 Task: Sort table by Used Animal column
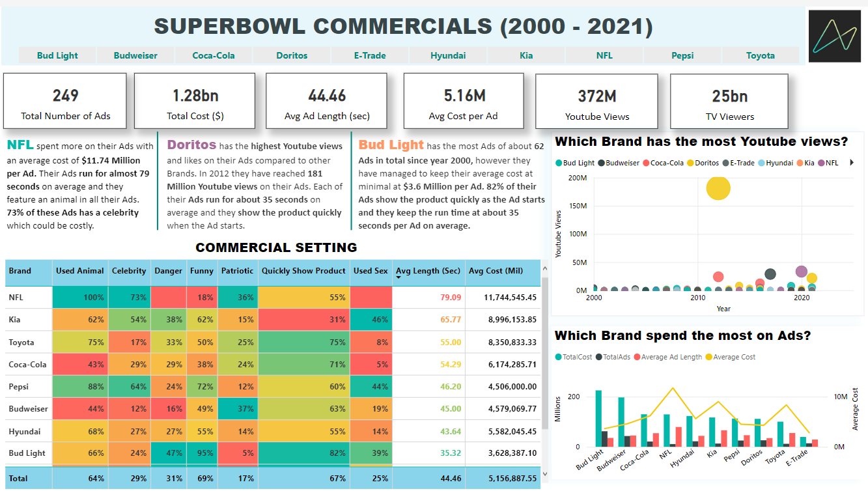pos(79,271)
